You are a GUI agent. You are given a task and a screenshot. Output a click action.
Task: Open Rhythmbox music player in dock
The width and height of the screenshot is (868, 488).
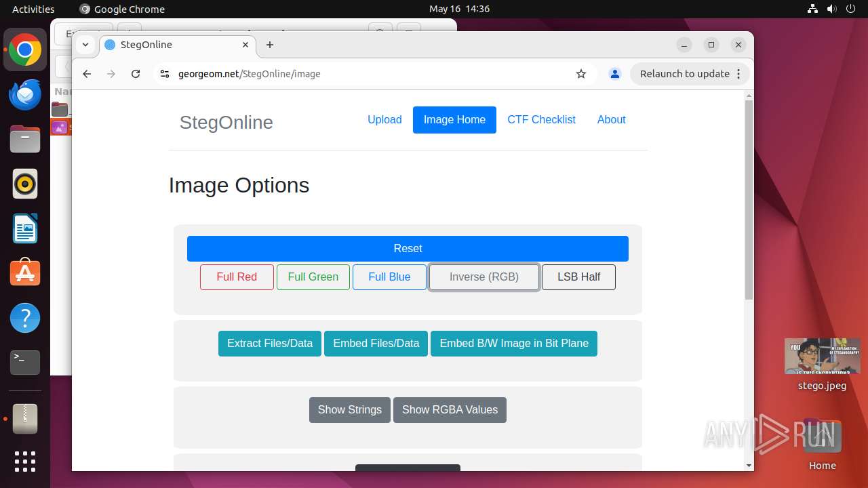tap(25, 184)
